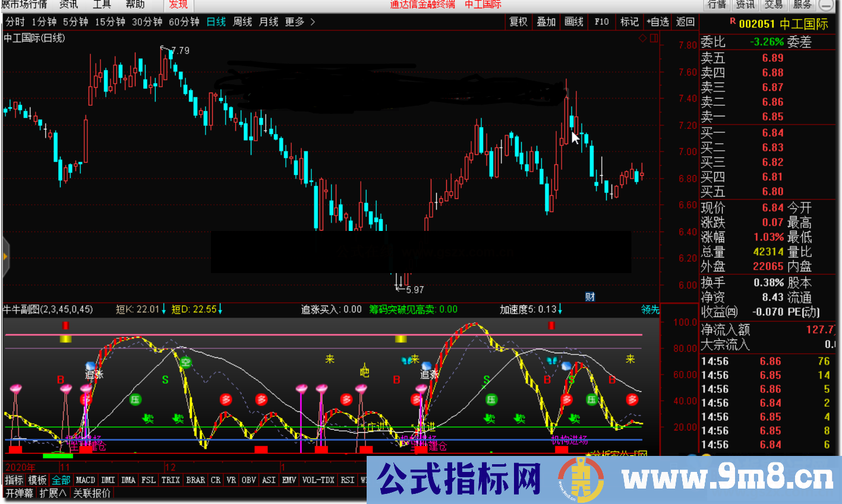
Task: Open F10 fundamental information
Action: (x=601, y=21)
